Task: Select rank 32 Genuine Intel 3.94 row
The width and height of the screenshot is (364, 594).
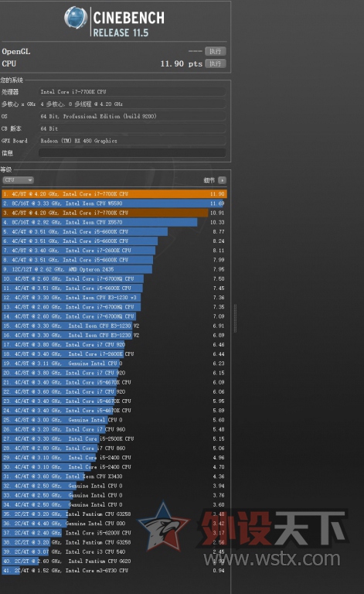Action: [114, 486]
